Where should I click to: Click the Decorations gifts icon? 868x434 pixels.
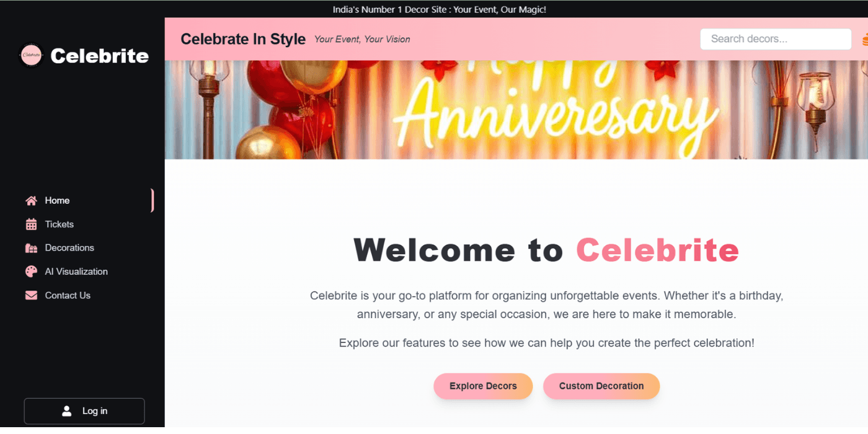(31, 248)
